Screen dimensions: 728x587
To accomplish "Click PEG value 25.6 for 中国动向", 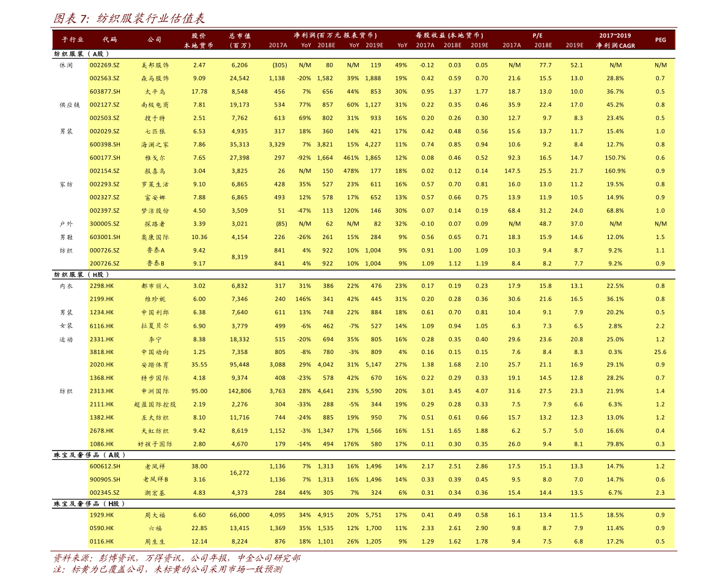I will coord(660,352).
